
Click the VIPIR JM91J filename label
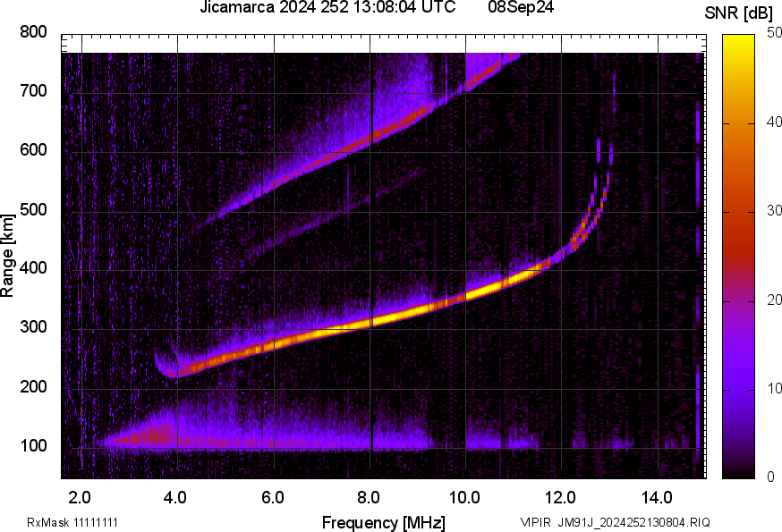(x=615, y=522)
